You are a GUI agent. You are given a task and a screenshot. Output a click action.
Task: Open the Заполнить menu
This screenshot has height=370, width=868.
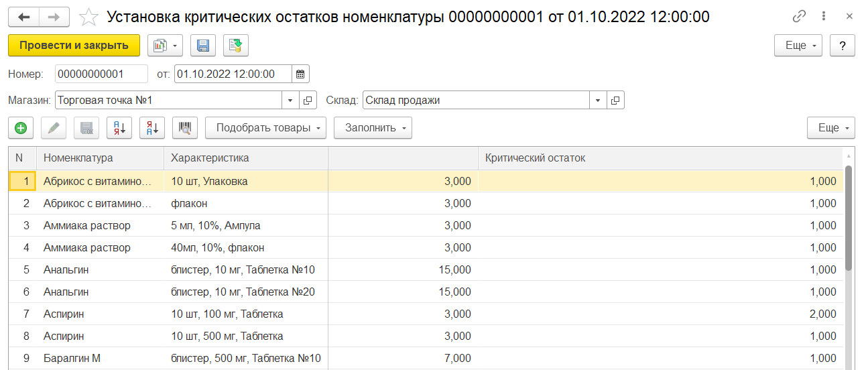373,128
